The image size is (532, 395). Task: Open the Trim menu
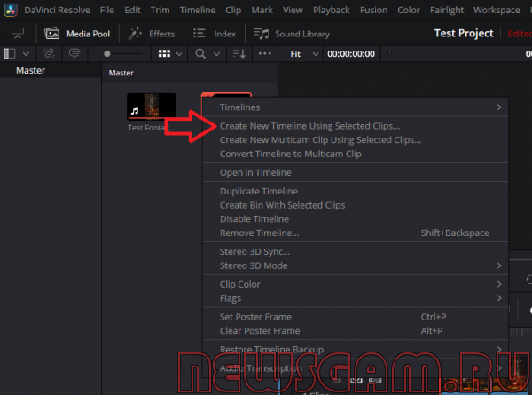click(x=160, y=10)
